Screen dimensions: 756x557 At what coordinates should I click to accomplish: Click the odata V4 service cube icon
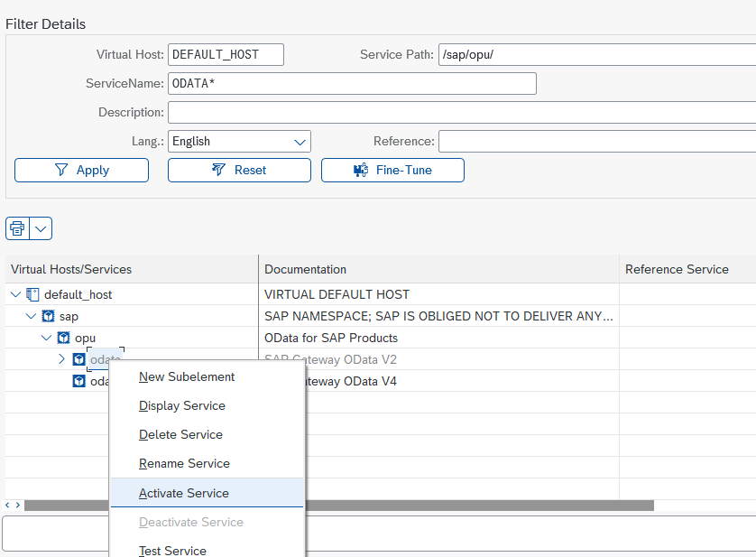(79, 381)
